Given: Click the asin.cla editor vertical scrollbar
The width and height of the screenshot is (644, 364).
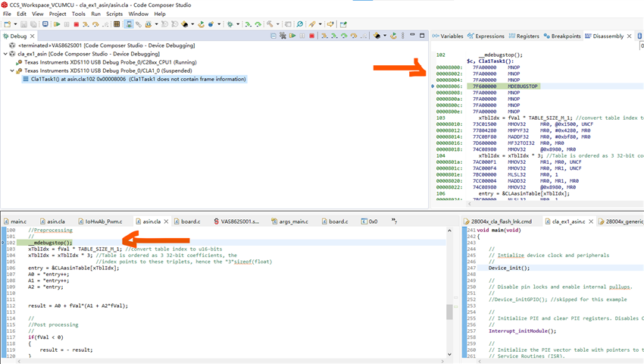Looking at the screenshot, I should tap(449, 311).
